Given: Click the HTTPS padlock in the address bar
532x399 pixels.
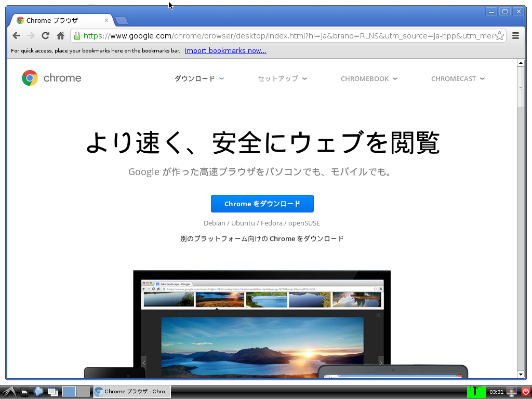Looking at the screenshot, I should tap(76, 36).
